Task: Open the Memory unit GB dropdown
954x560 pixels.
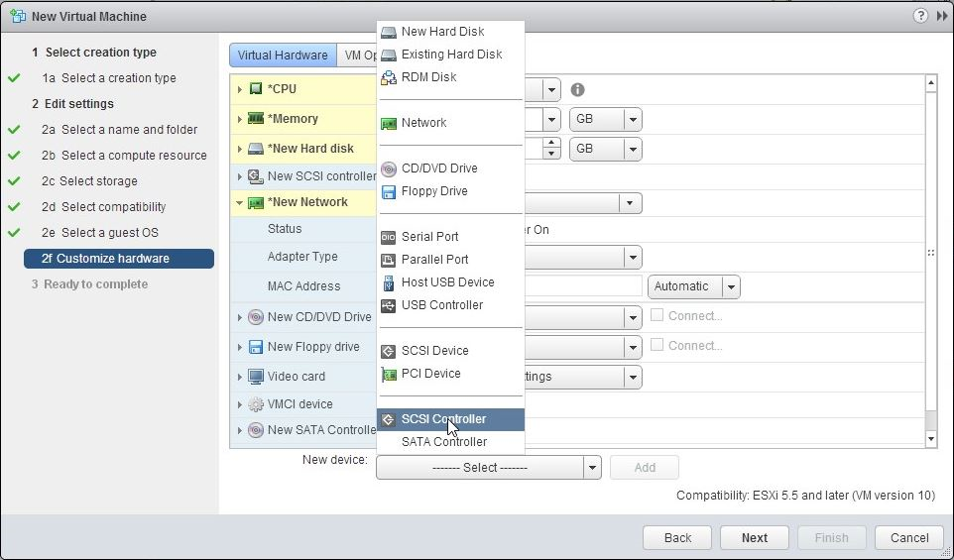Action: click(605, 119)
